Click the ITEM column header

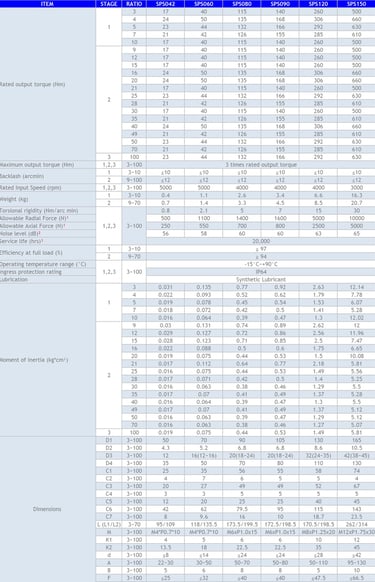[x=47, y=4]
